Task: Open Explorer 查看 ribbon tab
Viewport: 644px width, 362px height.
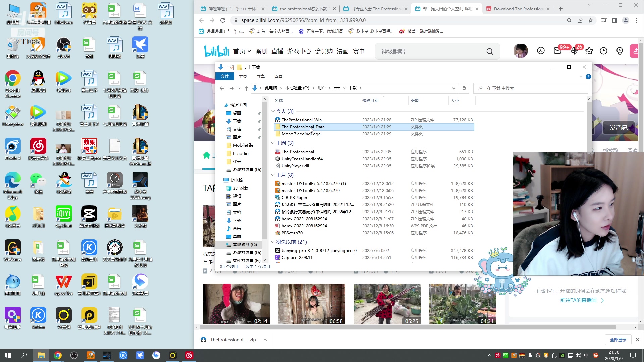Action: [278, 76]
